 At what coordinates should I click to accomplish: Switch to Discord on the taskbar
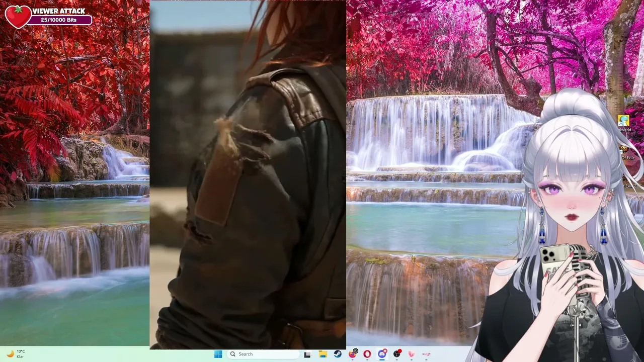point(382,354)
